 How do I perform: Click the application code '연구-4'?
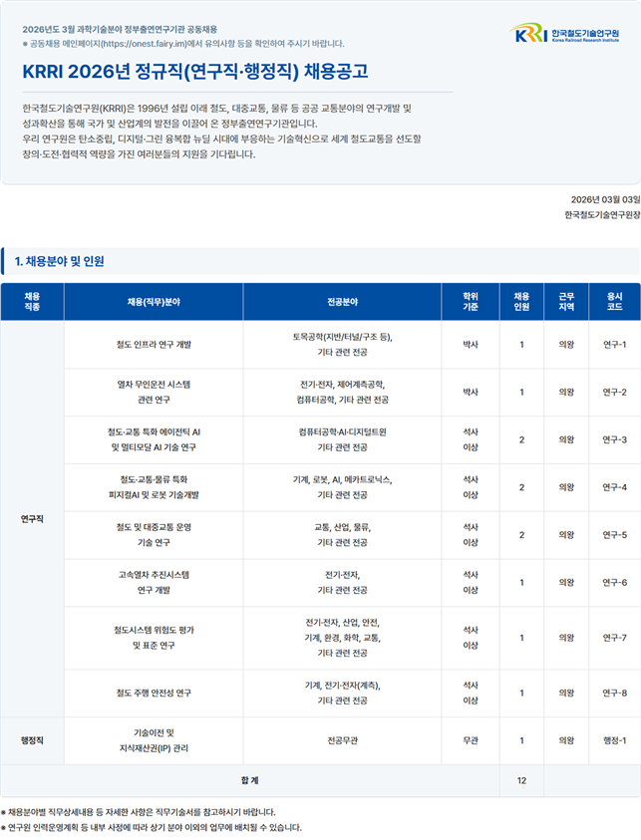[614, 487]
